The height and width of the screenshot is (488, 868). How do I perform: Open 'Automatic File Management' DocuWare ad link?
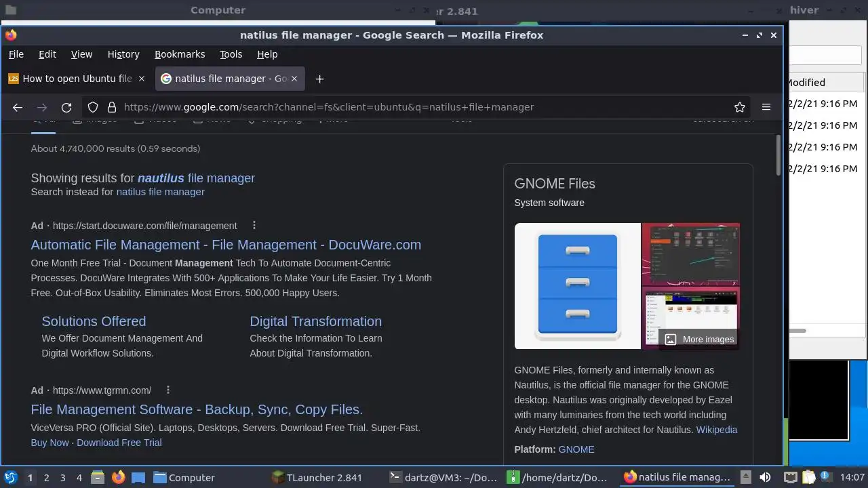point(226,245)
